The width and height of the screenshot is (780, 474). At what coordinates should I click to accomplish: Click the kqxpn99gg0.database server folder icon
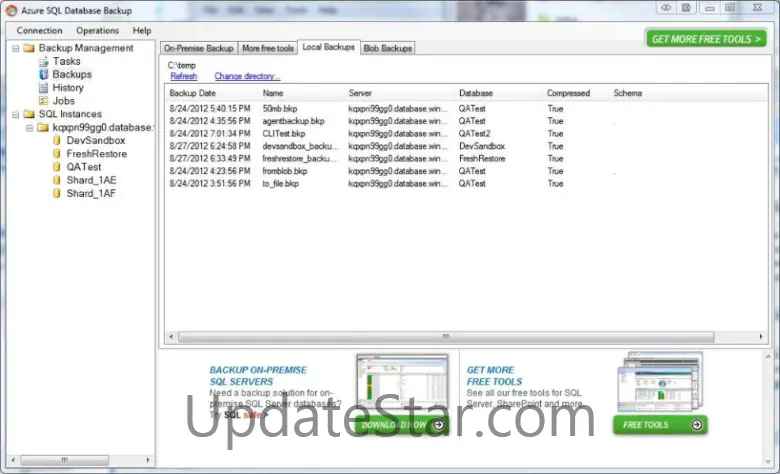pos(43,128)
